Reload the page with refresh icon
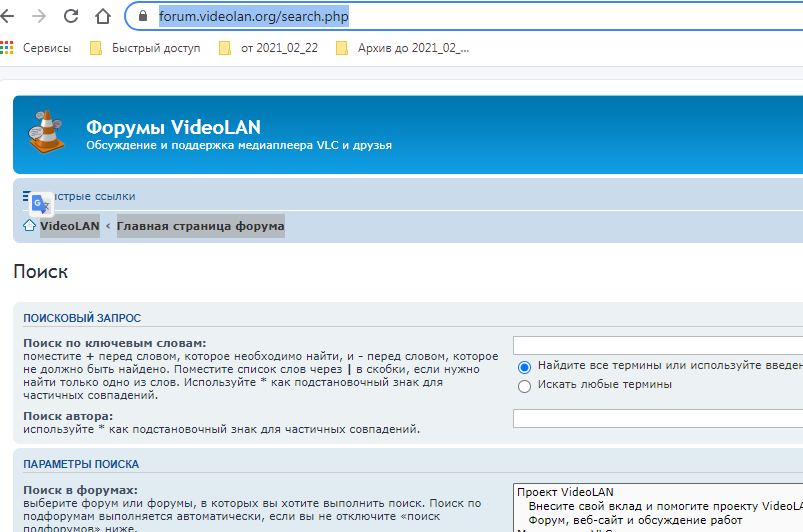Viewport: 803px width, 532px height. click(x=71, y=16)
